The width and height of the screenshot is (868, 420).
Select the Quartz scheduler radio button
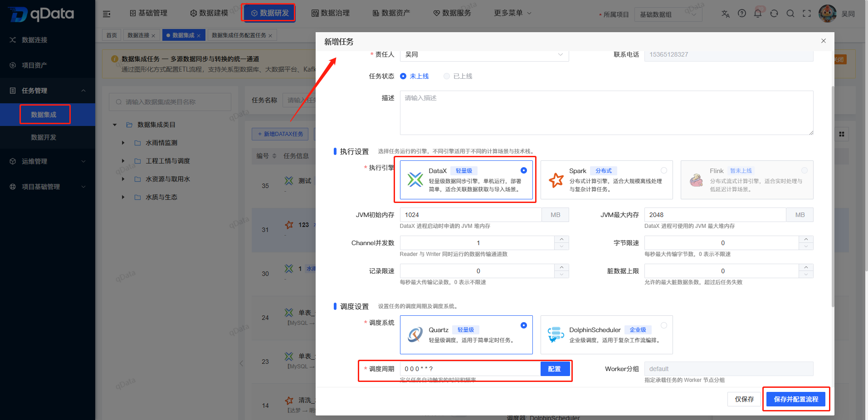pyautogui.click(x=524, y=325)
